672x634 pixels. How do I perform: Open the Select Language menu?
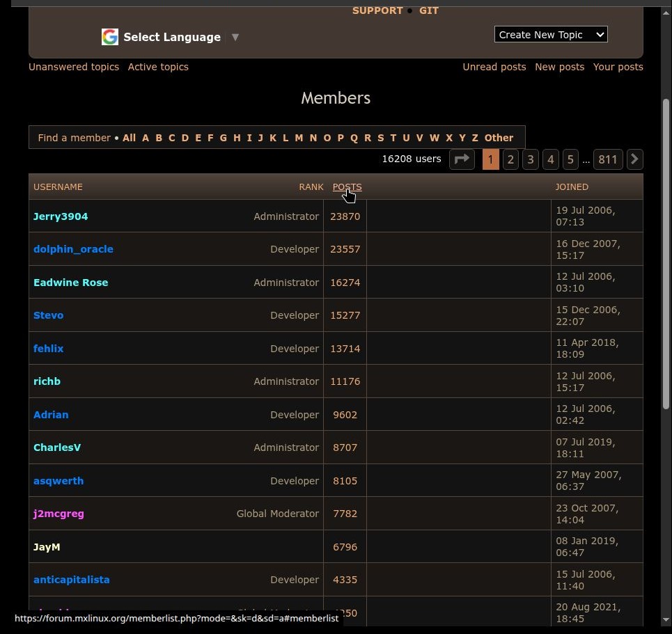click(172, 38)
